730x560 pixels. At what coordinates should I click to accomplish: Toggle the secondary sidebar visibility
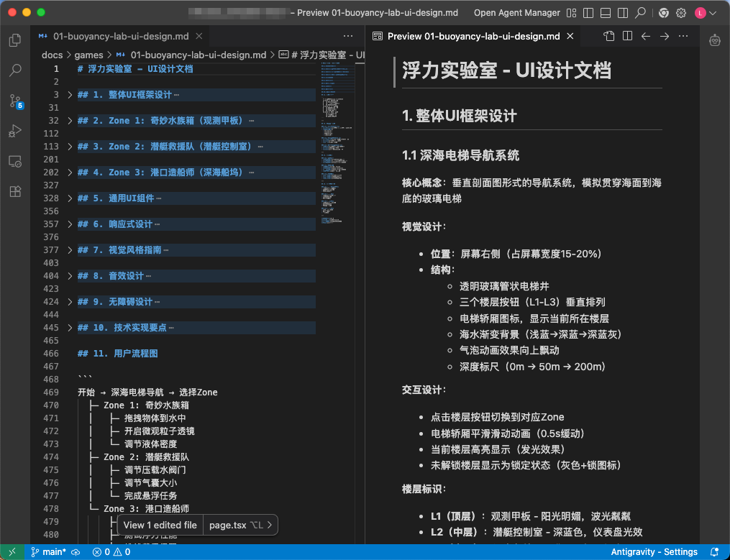point(622,13)
